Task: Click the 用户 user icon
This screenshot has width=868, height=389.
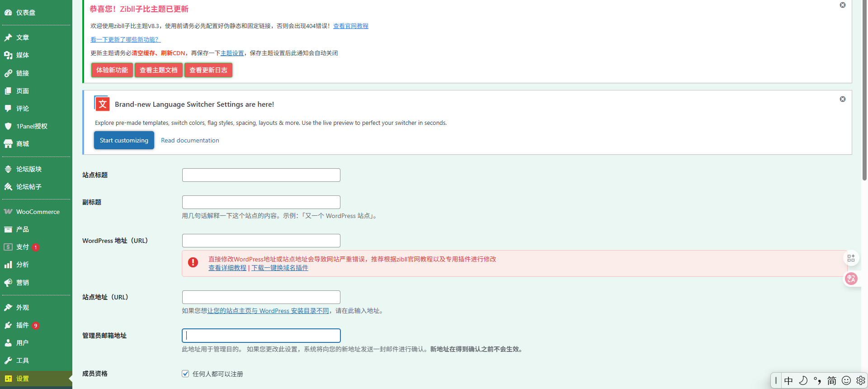Action: coord(8,343)
